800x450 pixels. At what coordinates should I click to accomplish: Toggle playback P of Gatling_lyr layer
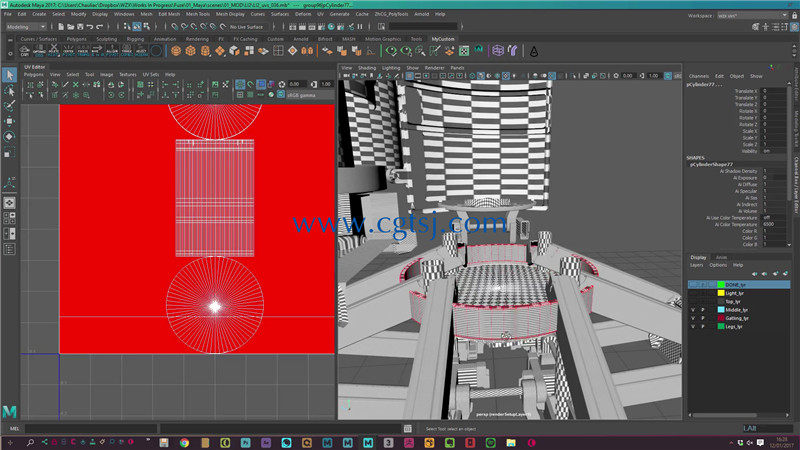click(703, 318)
